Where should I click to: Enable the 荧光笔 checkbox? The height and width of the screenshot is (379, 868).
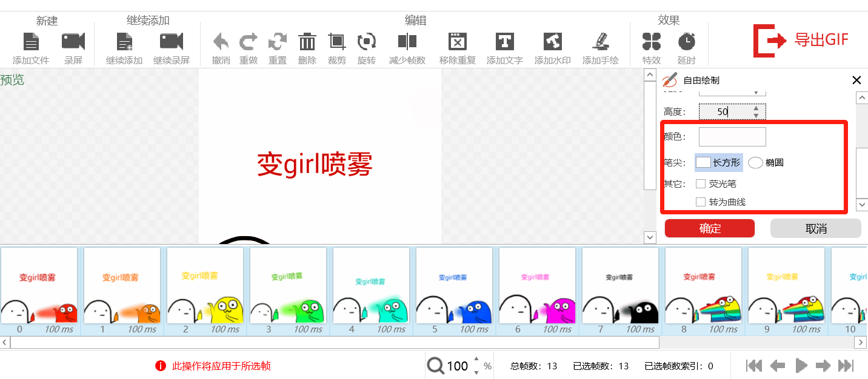701,183
